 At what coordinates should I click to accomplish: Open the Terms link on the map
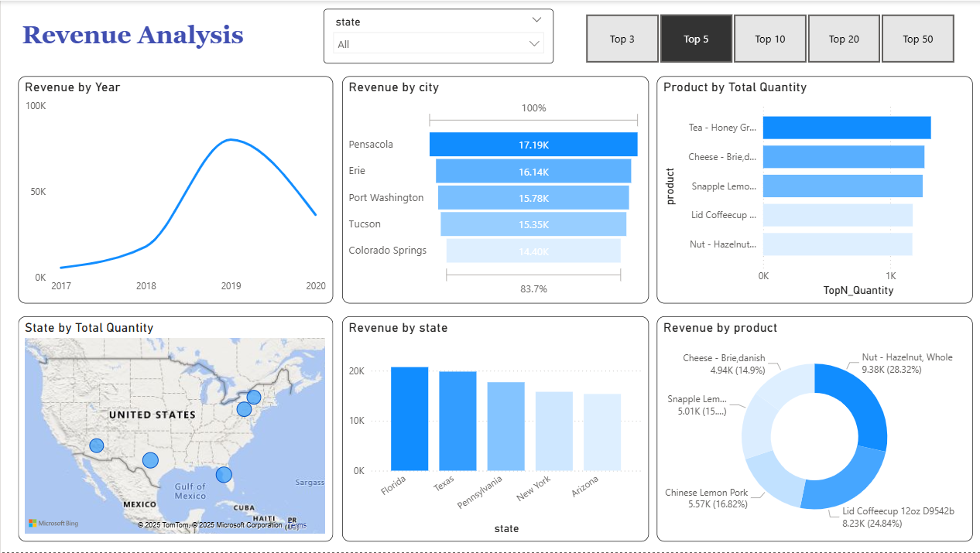click(297, 525)
